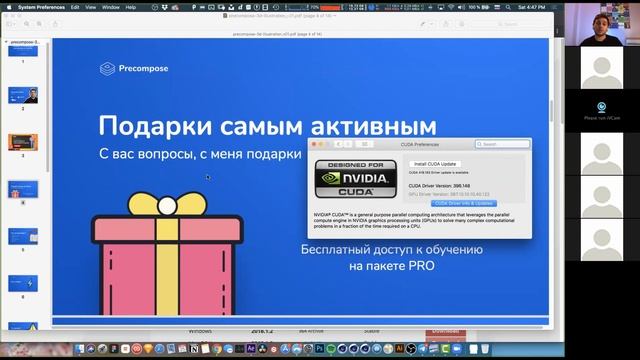Click the clock showing Sat 4:47 PM
Image resolution: width=640 pixels, height=360 pixels.
pos(531,7)
